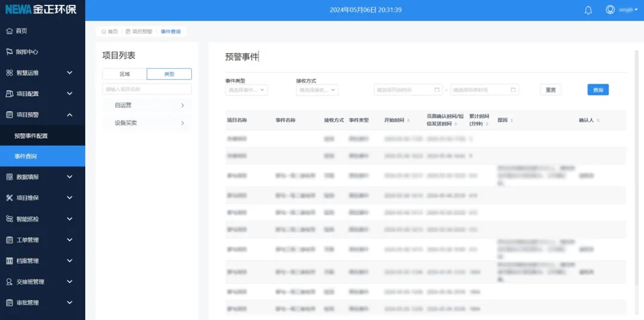Click the 首页 home icon in sidebar
The width and height of the screenshot is (644, 320).
click(10, 31)
